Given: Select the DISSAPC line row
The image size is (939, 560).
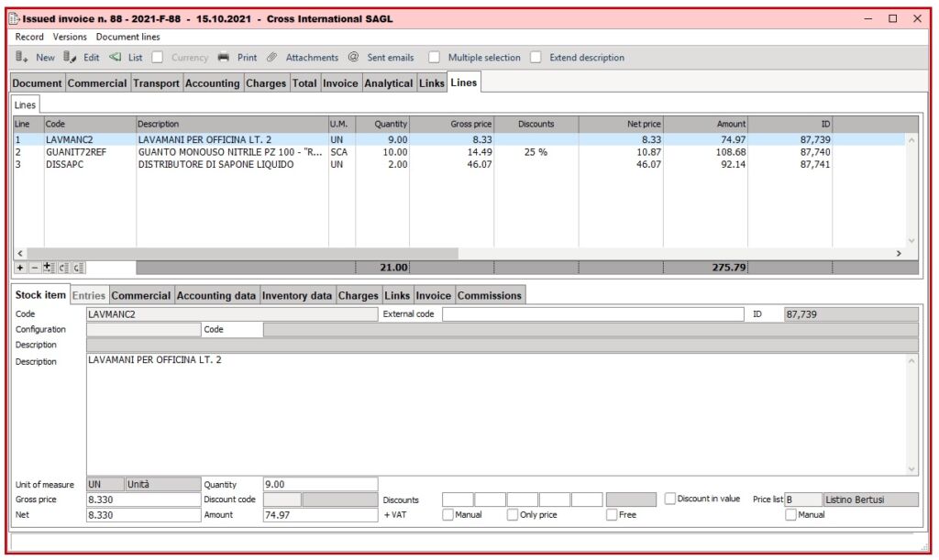Looking at the screenshot, I should [458, 164].
